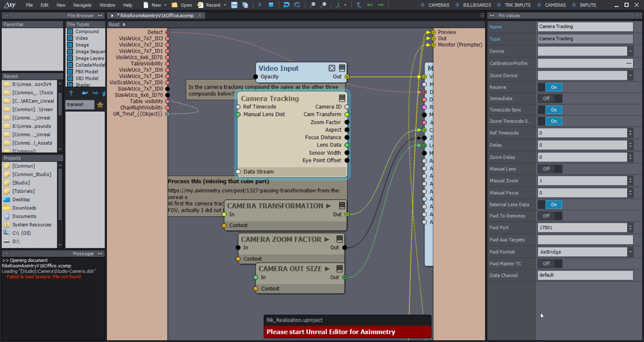Open the Navigate menu
The height and width of the screenshot is (342, 644).
pyautogui.click(x=82, y=5)
